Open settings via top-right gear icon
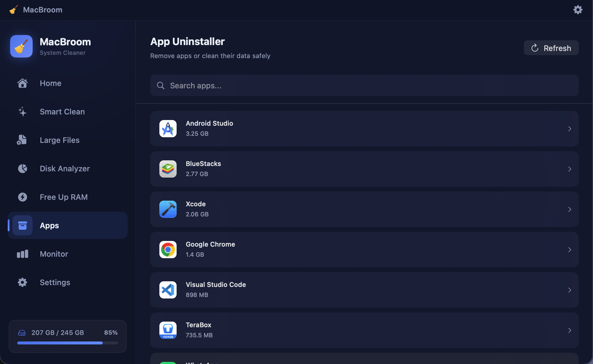 (578, 10)
